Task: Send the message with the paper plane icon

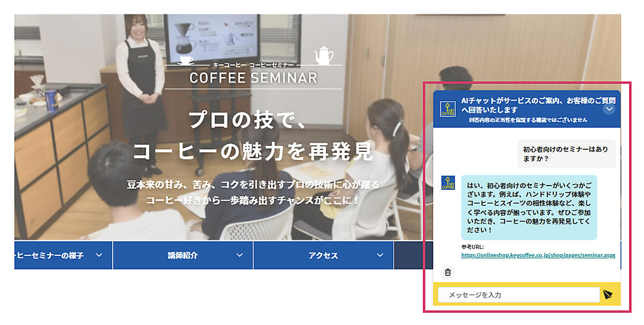Action: pyautogui.click(x=608, y=294)
